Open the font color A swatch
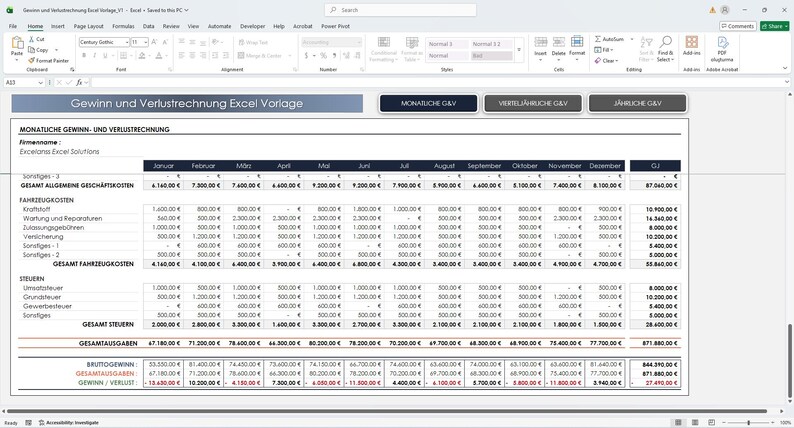The width and height of the screenshot is (794, 428). pyautogui.click(x=159, y=55)
